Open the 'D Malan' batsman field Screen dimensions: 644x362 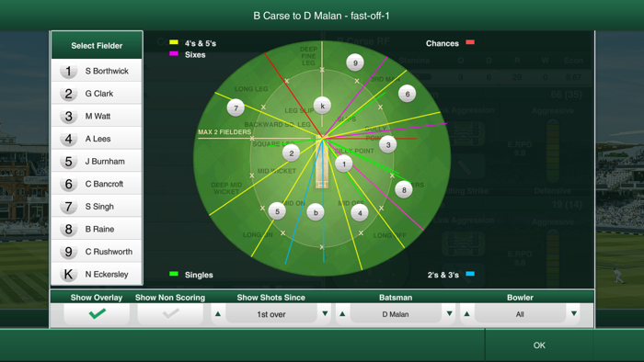(x=396, y=314)
